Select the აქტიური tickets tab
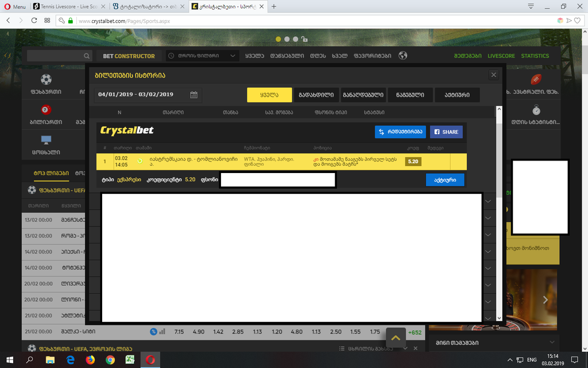The image size is (588, 368). (457, 95)
